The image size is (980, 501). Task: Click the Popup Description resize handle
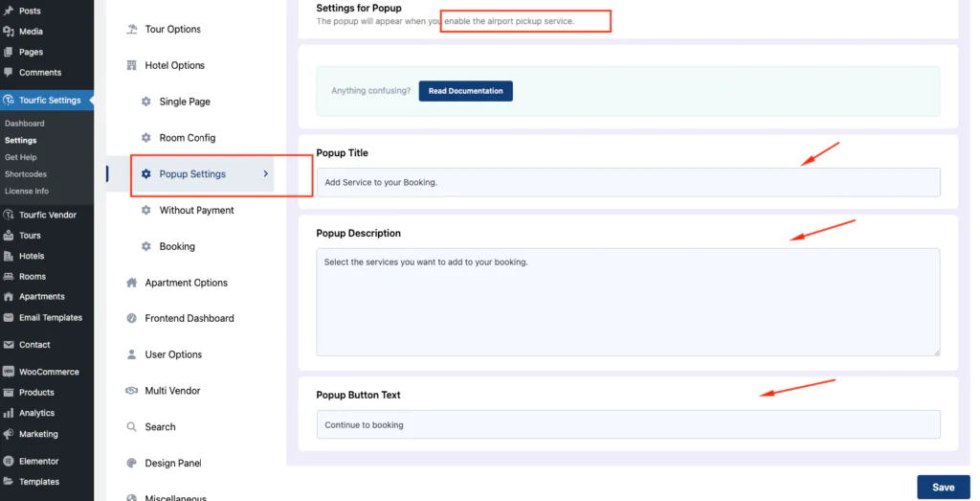pos(937,353)
